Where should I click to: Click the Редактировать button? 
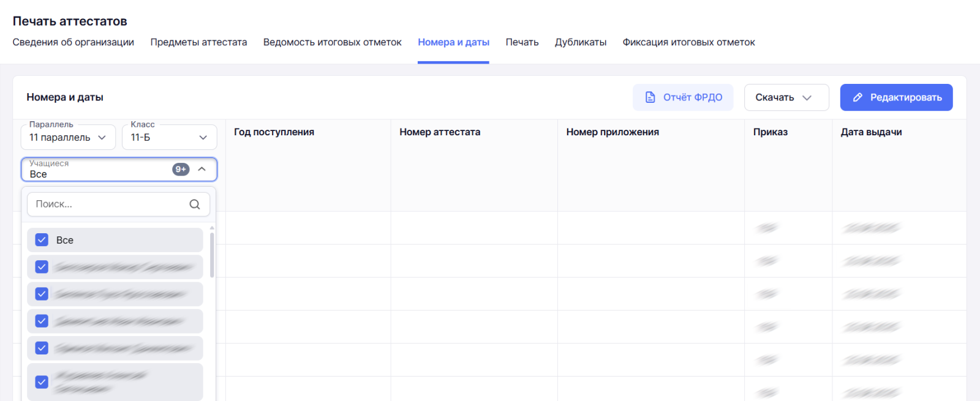coord(896,97)
